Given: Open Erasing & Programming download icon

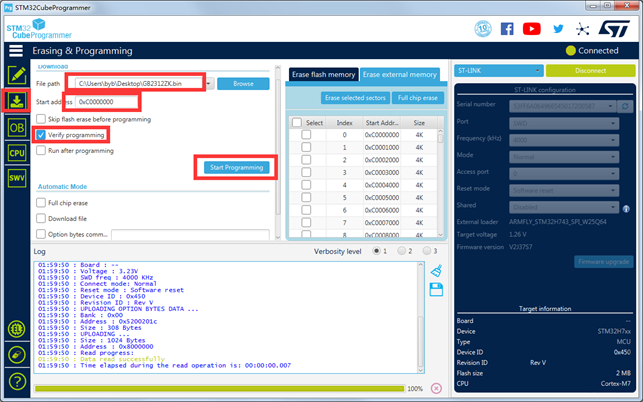Looking at the screenshot, I should point(17,101).
